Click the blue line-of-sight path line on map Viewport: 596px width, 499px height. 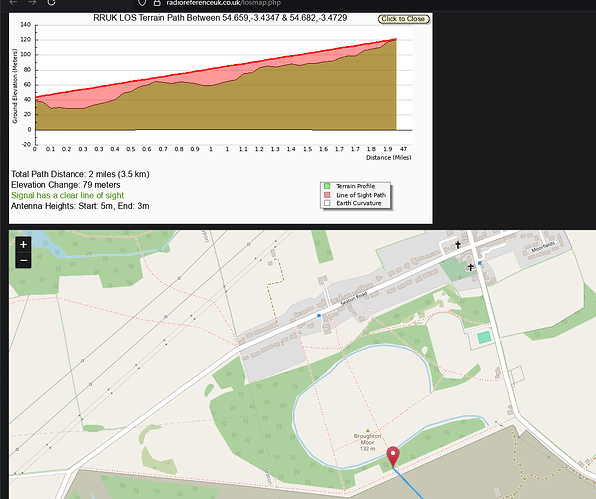click(x=407, y=483)
